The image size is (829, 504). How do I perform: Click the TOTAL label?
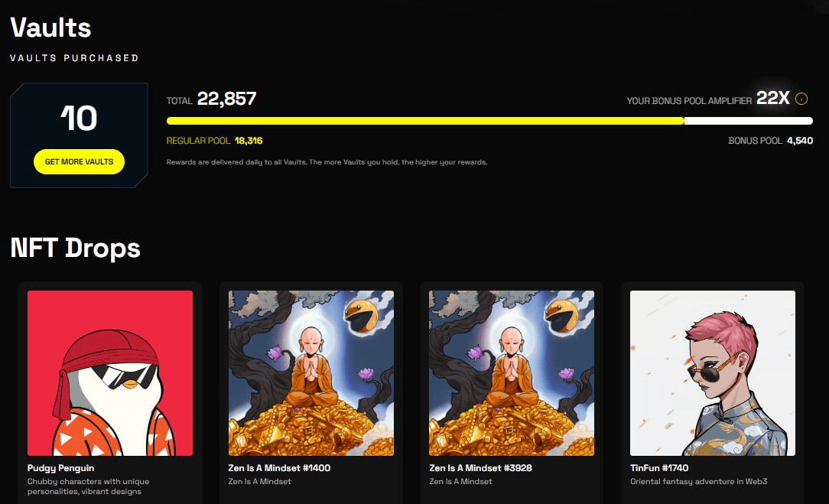pos(179,101)
